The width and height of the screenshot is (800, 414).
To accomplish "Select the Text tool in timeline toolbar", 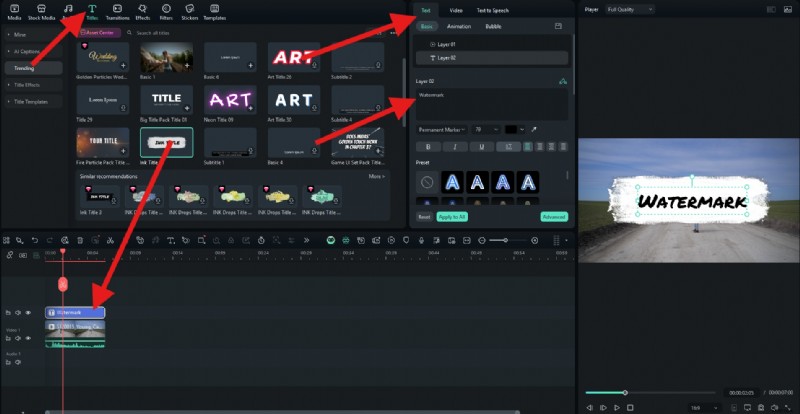I will coord(171,240).
